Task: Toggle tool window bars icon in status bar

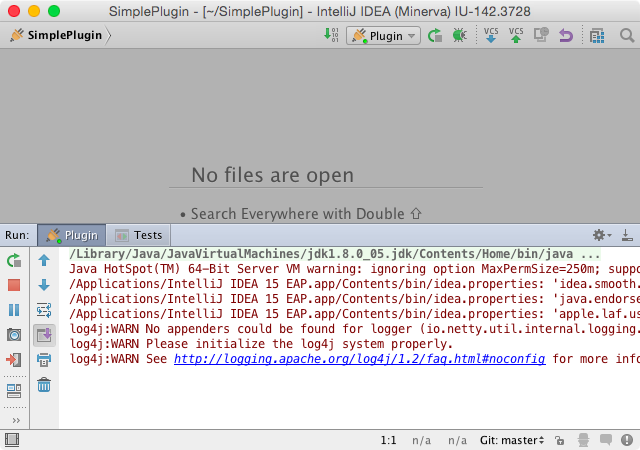Action: pyautogui.click(x=12, y=440)
